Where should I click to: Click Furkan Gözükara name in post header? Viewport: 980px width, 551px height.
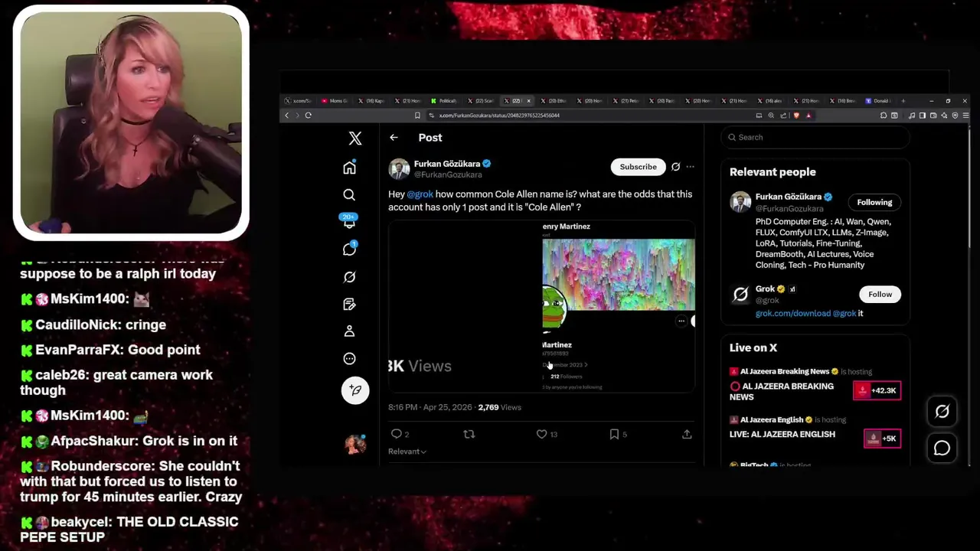pyautogui.click(x=447, y=164)
